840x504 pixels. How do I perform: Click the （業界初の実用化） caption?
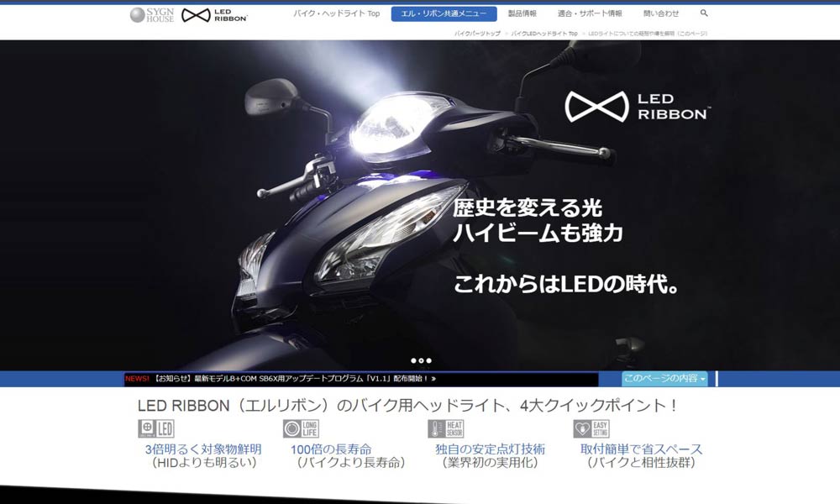pyautogui.click(x=490, y=463)
